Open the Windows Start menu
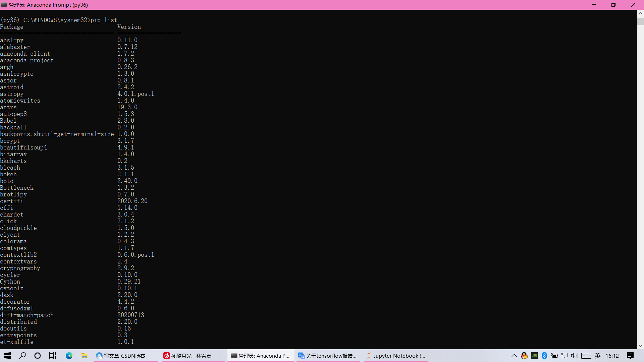This screenshot has height=362, width=644. point(7,356)
